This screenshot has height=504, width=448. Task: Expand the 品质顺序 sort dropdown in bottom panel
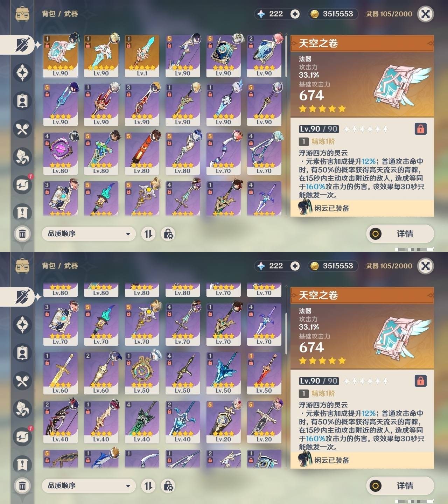click(x=89, y=486)
